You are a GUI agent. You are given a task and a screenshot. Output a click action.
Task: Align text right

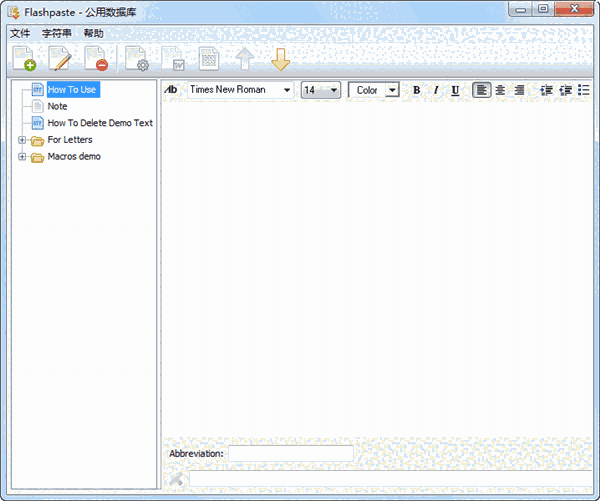tap(519, 90)
